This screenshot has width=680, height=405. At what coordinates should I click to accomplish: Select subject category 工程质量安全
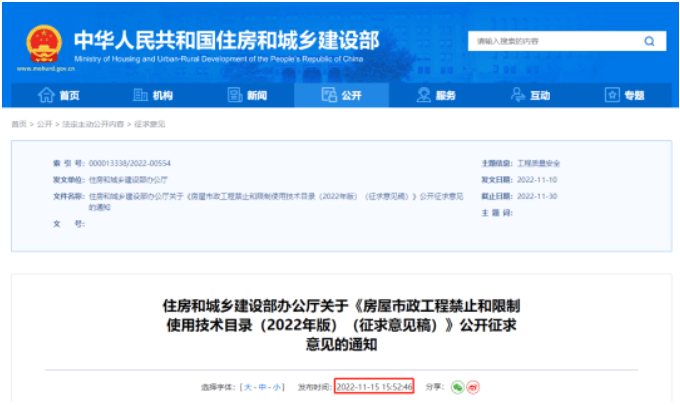(x=538, y=163)
